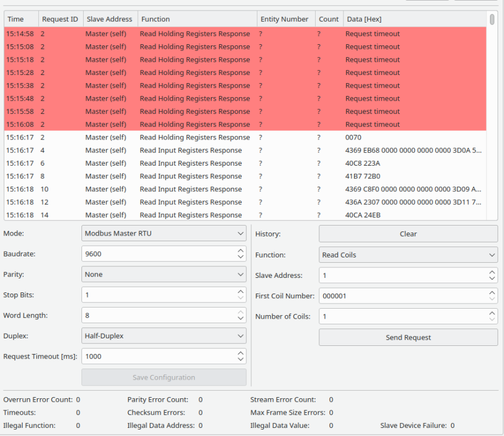Image resolution: width=504 pixels, height=436 pixels.
Task: Click the First Coil Number input field
Action: [x=401, y=296]
